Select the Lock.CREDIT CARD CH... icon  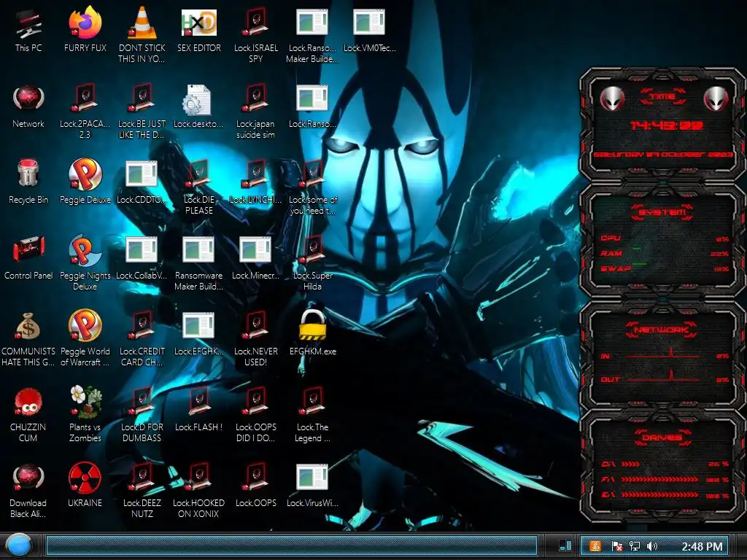coord(142,326)
